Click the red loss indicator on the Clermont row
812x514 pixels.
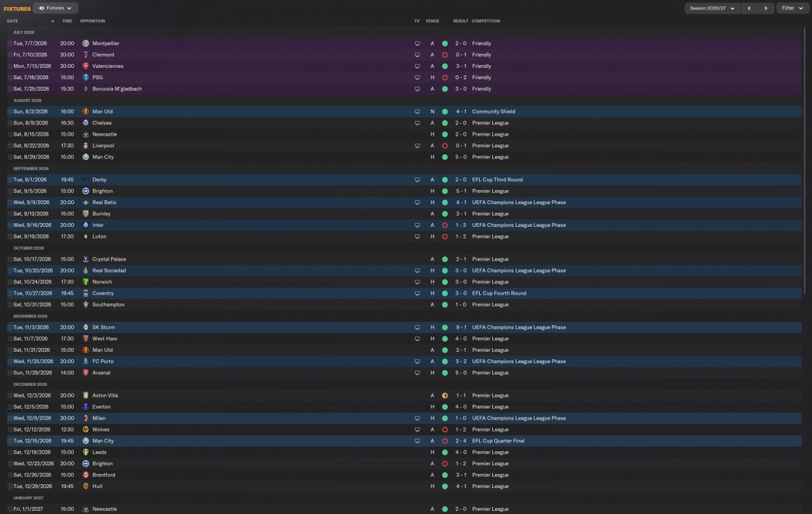point(445,55)
